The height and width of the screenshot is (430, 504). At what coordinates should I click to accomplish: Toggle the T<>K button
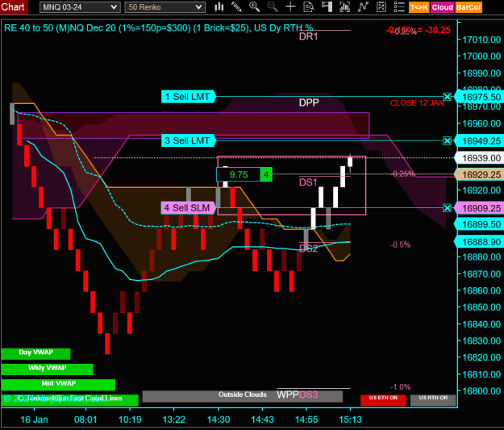[419, 7]
